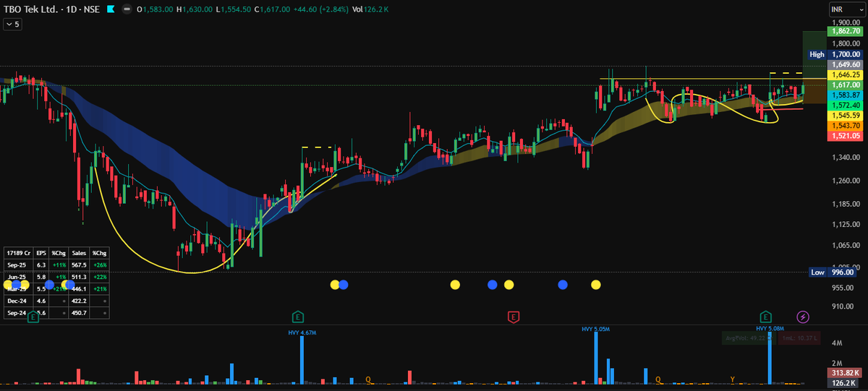Click the orange Q marker right of HVY 5.05M bars
Screen dimensions: 868x391
(658, 379)
